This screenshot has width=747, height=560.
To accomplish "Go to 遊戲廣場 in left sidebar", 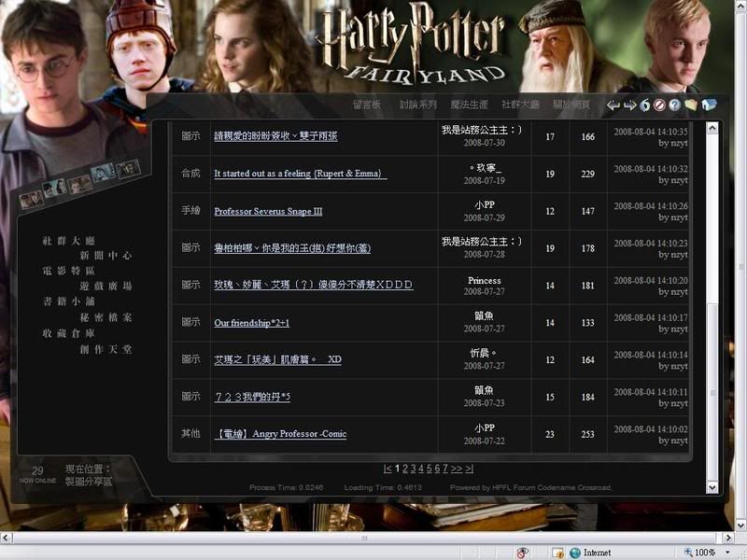I will point(106,287).
